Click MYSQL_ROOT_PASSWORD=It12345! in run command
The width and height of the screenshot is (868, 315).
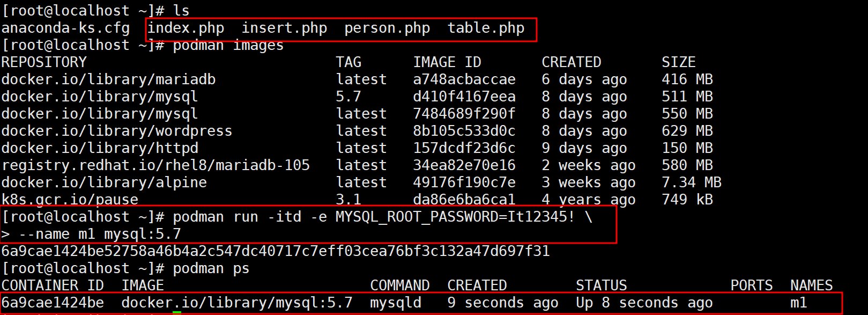coord(456,217)
